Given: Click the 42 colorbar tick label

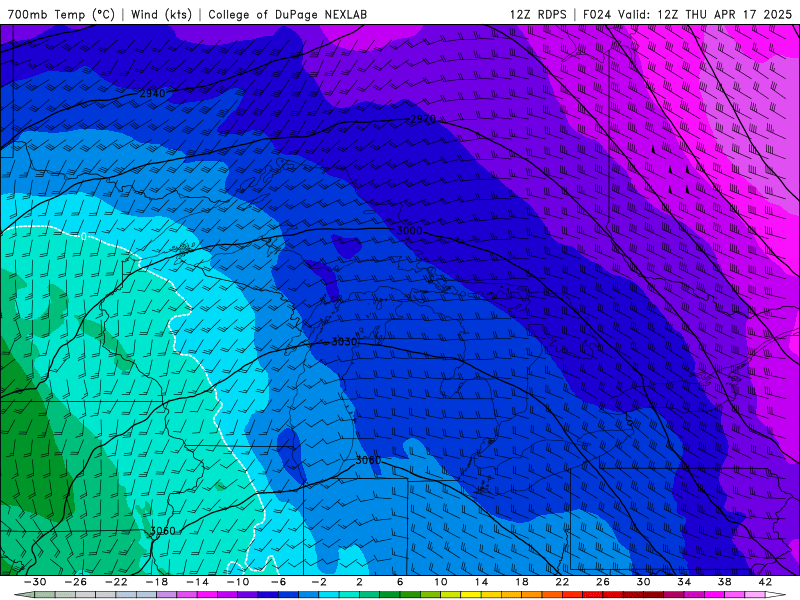Looking at the screenshot, I should click(765, 582).
